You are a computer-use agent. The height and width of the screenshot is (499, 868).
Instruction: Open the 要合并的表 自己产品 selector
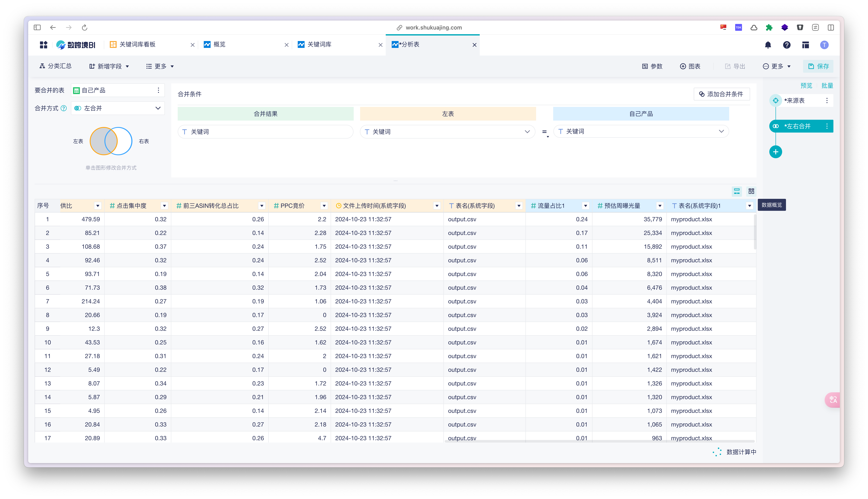[118, 90]
